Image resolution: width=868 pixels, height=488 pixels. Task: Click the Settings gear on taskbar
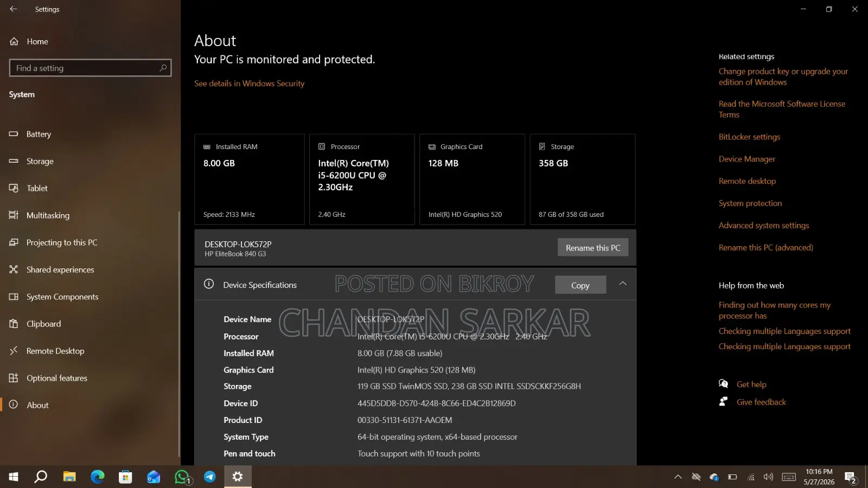coord(238,477)
